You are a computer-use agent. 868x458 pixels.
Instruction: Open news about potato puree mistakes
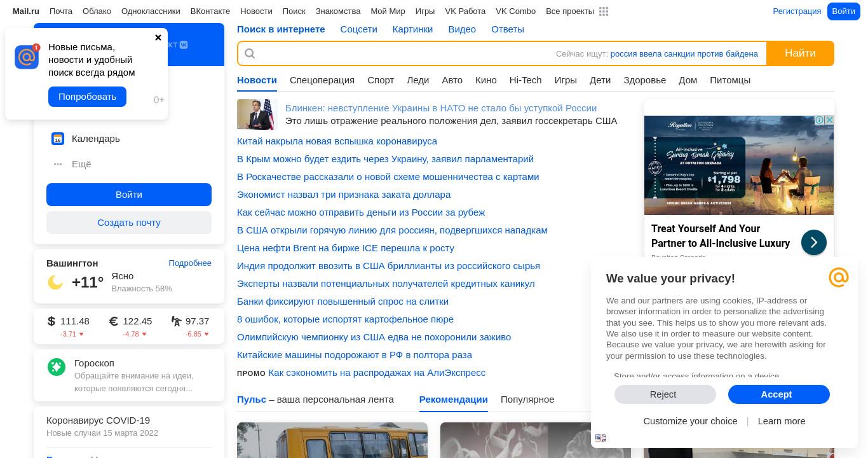345,319
